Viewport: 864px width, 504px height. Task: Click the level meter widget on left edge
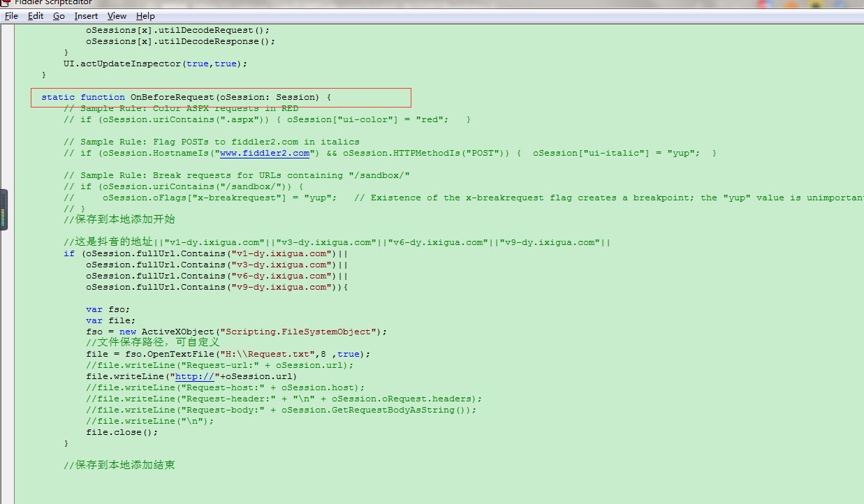click(x=3, y=209)
